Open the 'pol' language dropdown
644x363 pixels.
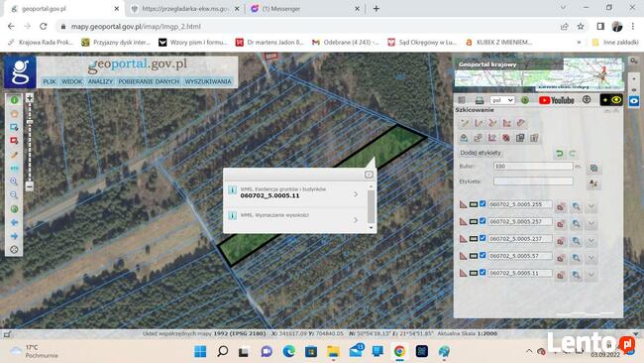(x=502, y=100)
